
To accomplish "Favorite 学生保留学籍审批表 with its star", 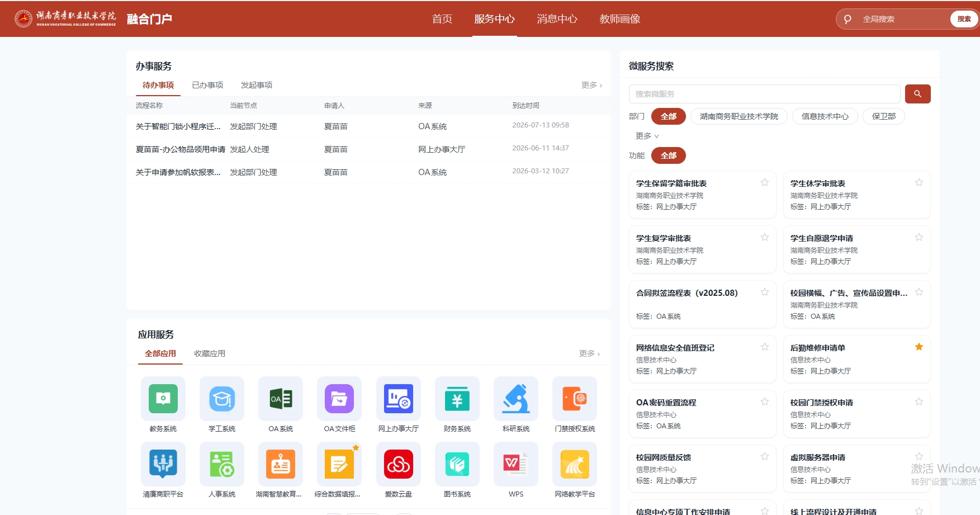I will click(x=764, y=182).
